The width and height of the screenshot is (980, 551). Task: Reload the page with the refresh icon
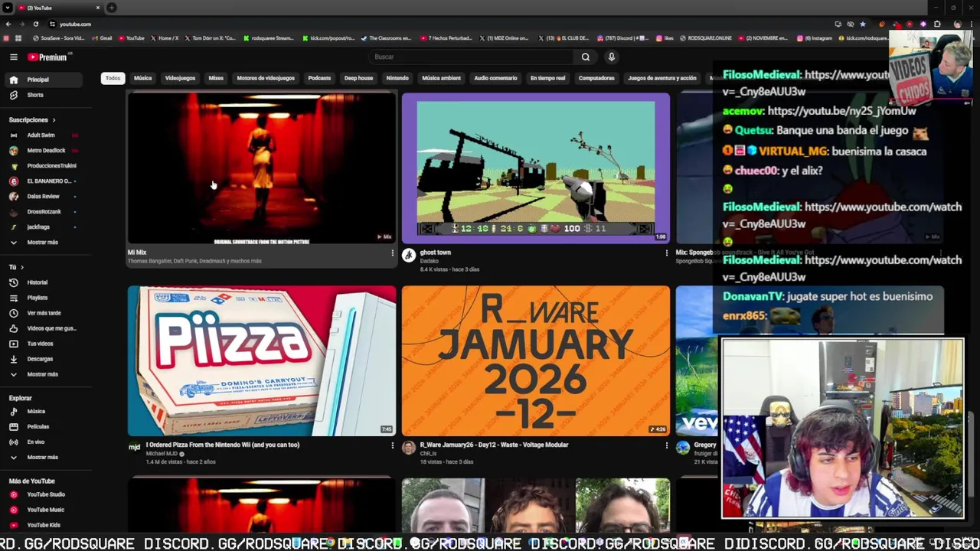tap(35, 24)
